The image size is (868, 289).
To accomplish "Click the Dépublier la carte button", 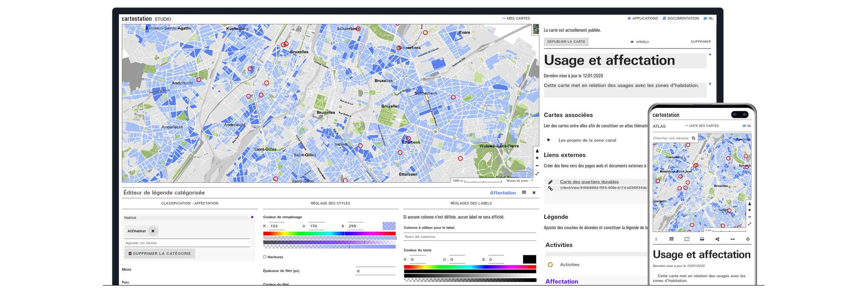I will tap(566, 42).
